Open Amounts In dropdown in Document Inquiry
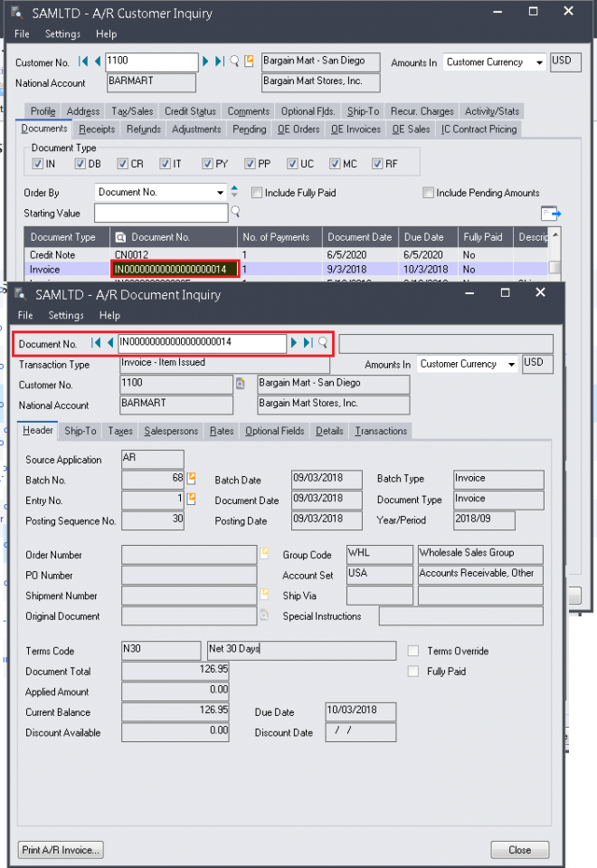Image resolution: width=597 pixels, height=868 pixels. [x=512, y=364]
